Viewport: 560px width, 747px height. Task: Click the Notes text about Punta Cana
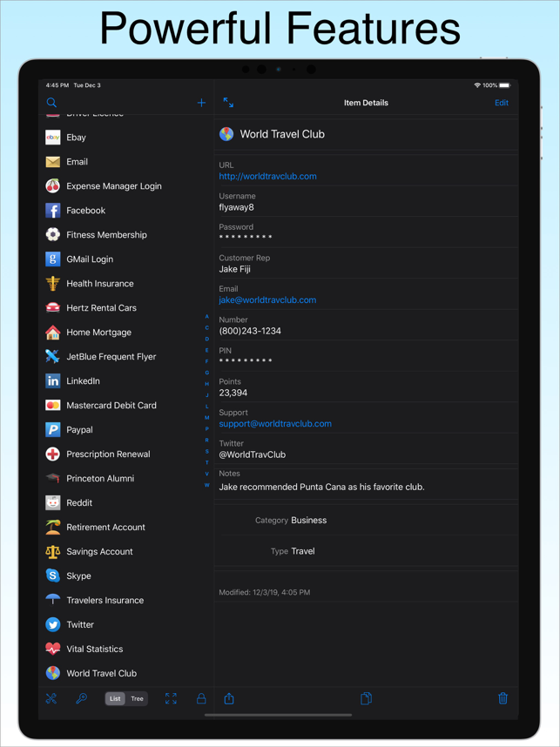click(321, 487)
